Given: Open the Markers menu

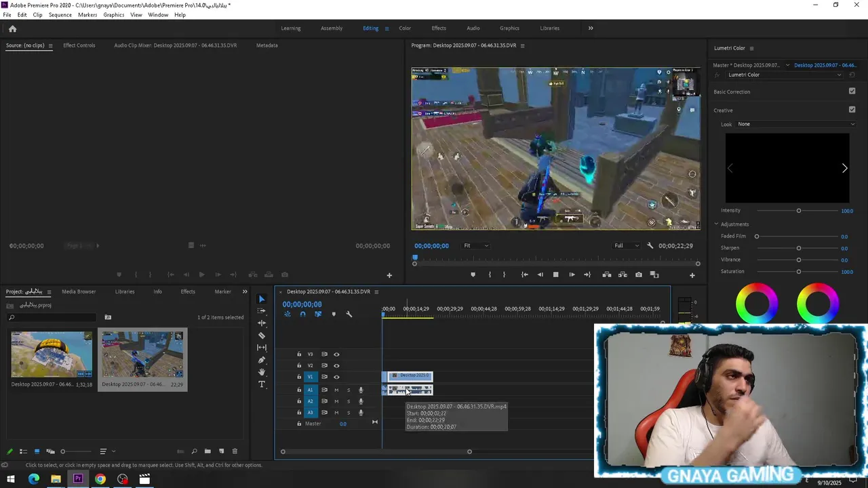Looking at the screenshot, I should pyautogui.click(x=87, y=15).
